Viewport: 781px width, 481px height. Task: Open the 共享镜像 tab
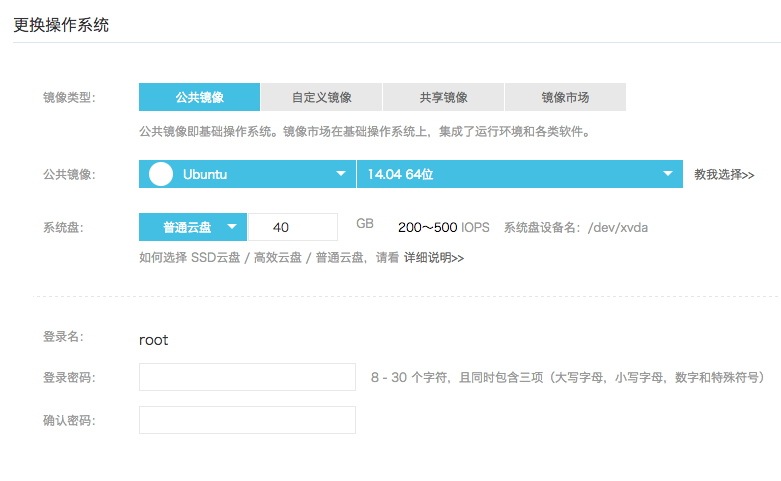pyautogui.click(x=443, y=97)
